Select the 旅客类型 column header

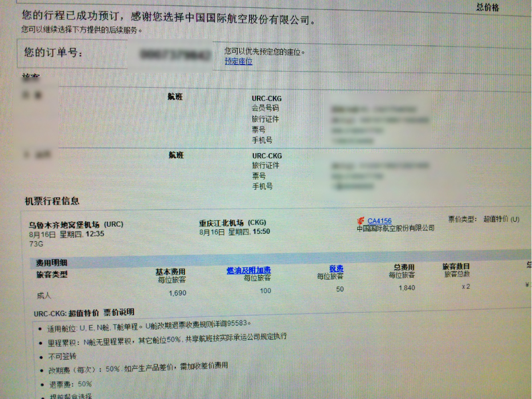pyautogui.click(x=52, y=274)
